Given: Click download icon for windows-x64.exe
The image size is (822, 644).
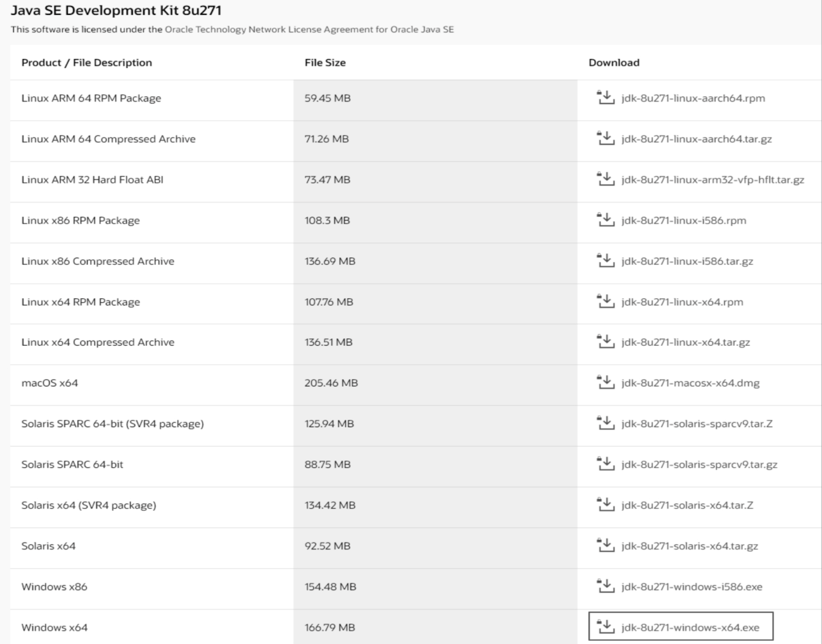Looking at the screenshot, I should 606,627.
